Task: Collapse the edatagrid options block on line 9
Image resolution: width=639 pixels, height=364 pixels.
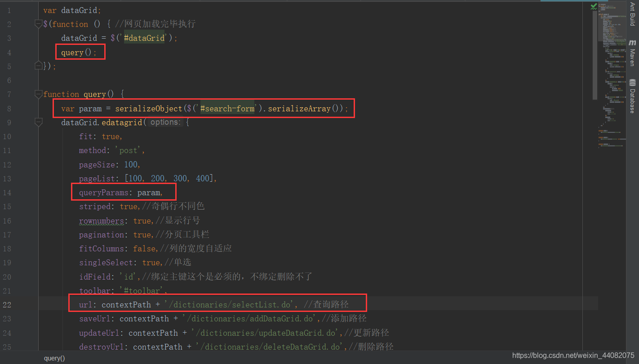Action: [38, 122]
